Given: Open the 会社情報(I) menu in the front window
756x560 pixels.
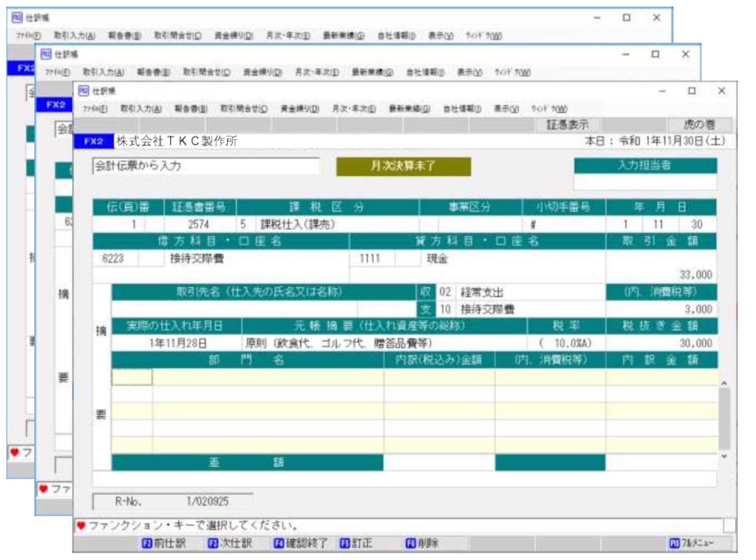Looking at the screenshot, I should (462, 109).
